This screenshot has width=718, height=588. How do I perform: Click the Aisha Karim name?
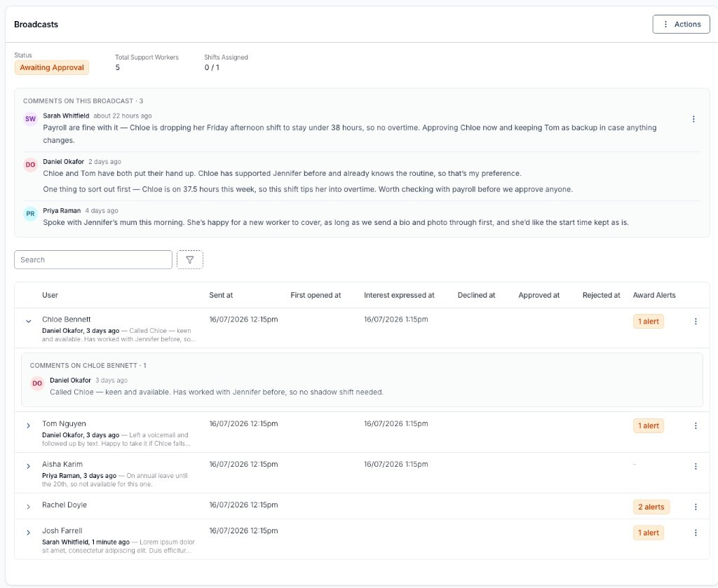(x=62, y=464)
